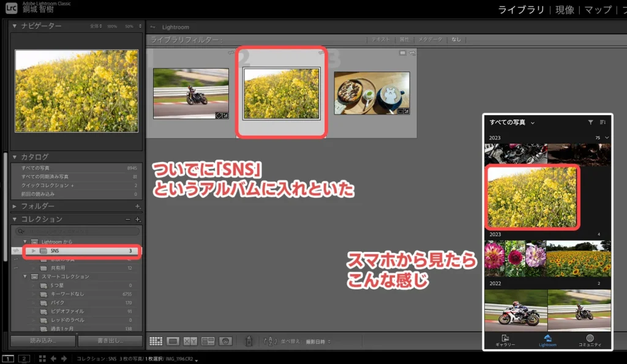Switch to Grid view in toolbar
Screen dimensions: 627x364
point(156,341)
